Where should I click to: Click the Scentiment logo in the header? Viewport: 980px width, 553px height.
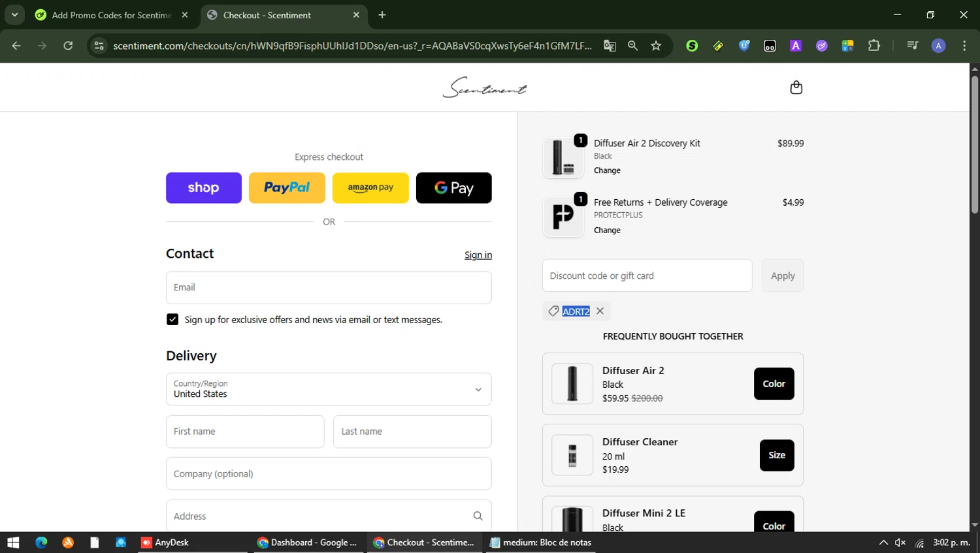485,87
